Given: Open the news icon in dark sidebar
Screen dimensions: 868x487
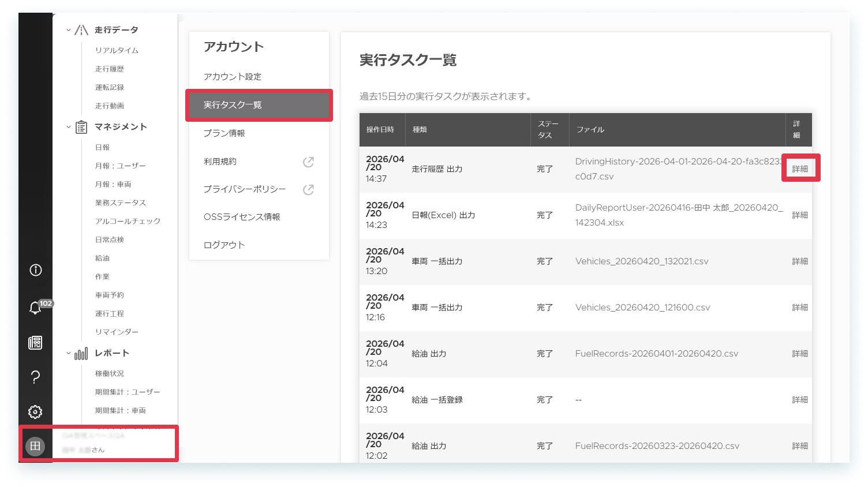Looking at the screenshot, I should tap(35, 343).
